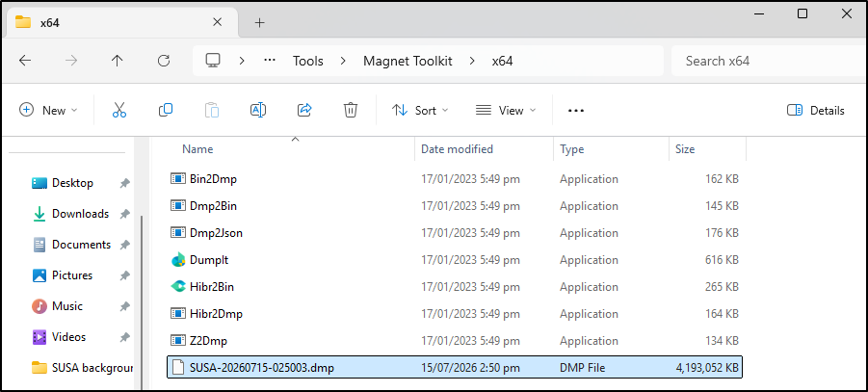Click the Paste clipboard icon
The width and height of the screenshot is (868, 392).
click(212, 110)
